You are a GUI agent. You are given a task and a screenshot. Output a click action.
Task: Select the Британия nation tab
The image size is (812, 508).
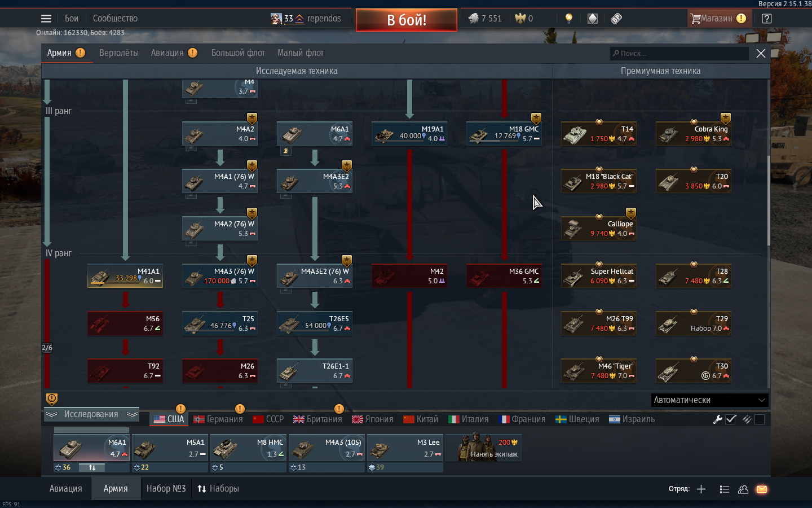click(317, 419)
